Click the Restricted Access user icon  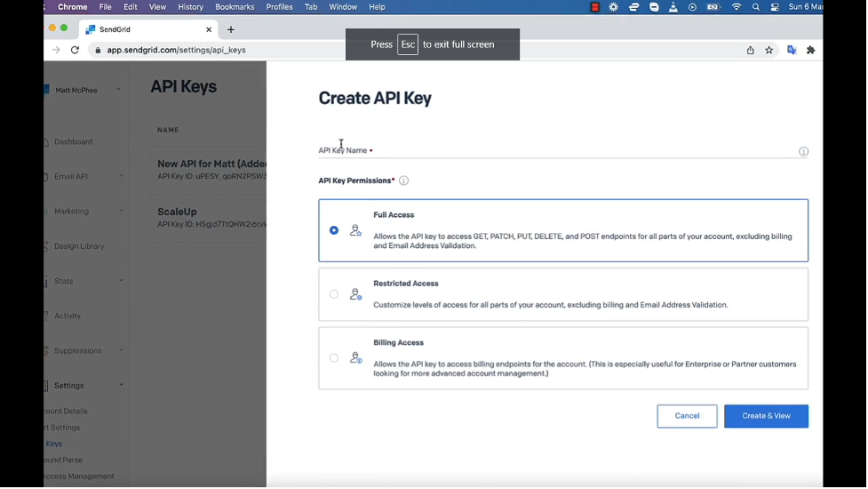355,294
